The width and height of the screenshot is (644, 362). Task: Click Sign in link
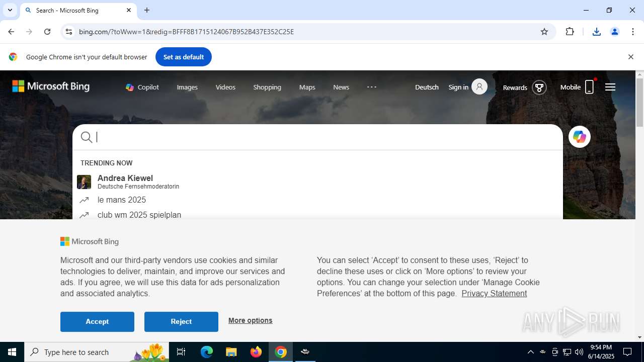[458, 87]
